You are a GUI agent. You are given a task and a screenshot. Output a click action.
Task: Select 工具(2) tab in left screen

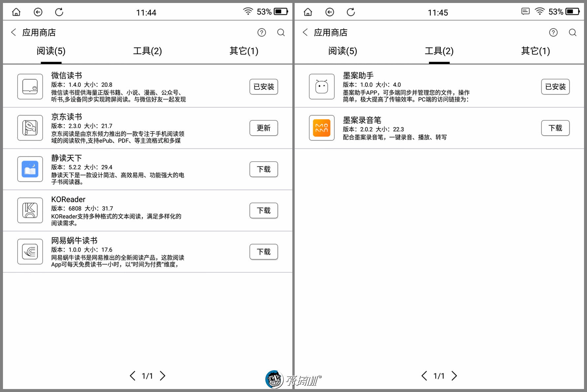coord(147,51)
